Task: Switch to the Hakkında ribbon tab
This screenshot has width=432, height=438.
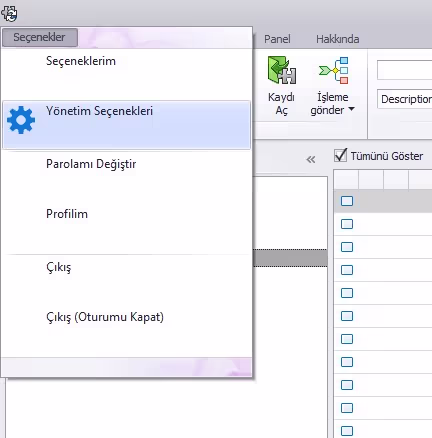Action: [x=338, y=39]
